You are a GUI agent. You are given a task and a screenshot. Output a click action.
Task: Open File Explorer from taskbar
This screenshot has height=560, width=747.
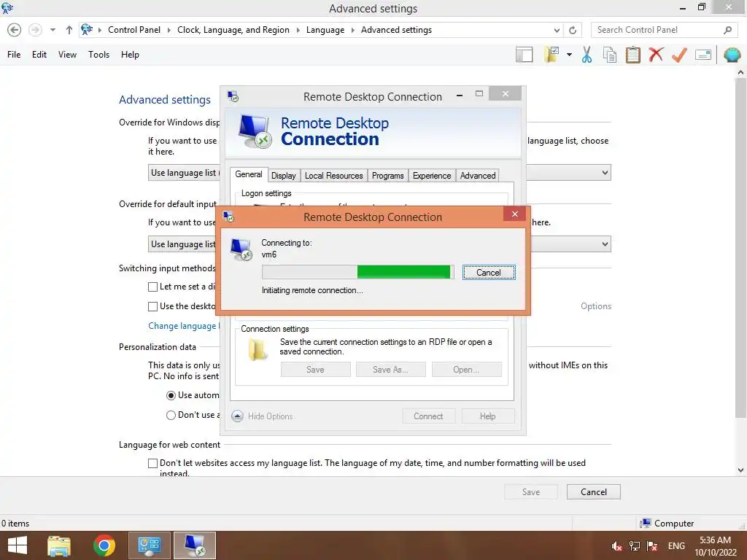tap(59, 545)
